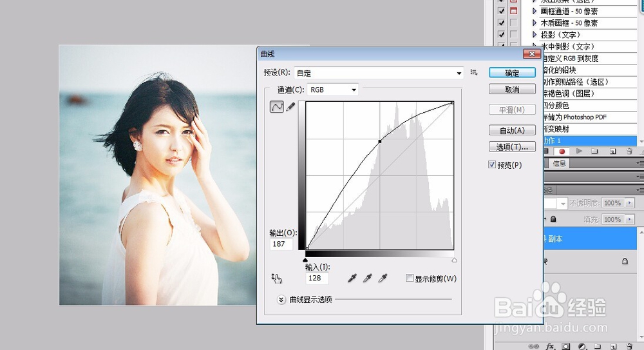The height and width of the screenshot is (350, 644).
Task: Click the opacity 100% value field
Action: tap(613, 203)
